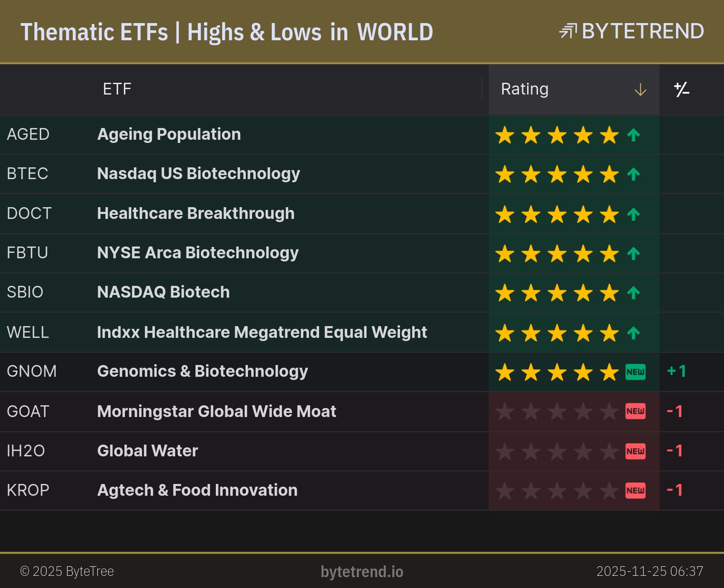Select the Genomics & Biotechnology row name
The height and width of the screenshot is (588, 724).
(x=202, y=371)
